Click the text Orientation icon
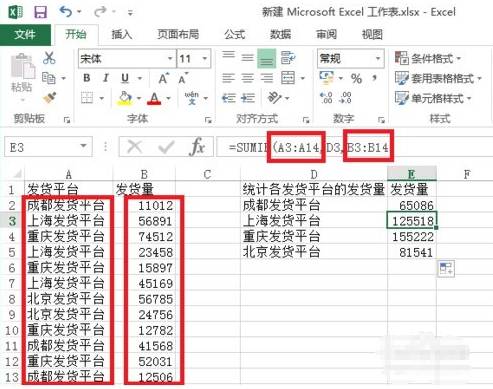Screen dimensions: 493x389 (x=275, y=98)
